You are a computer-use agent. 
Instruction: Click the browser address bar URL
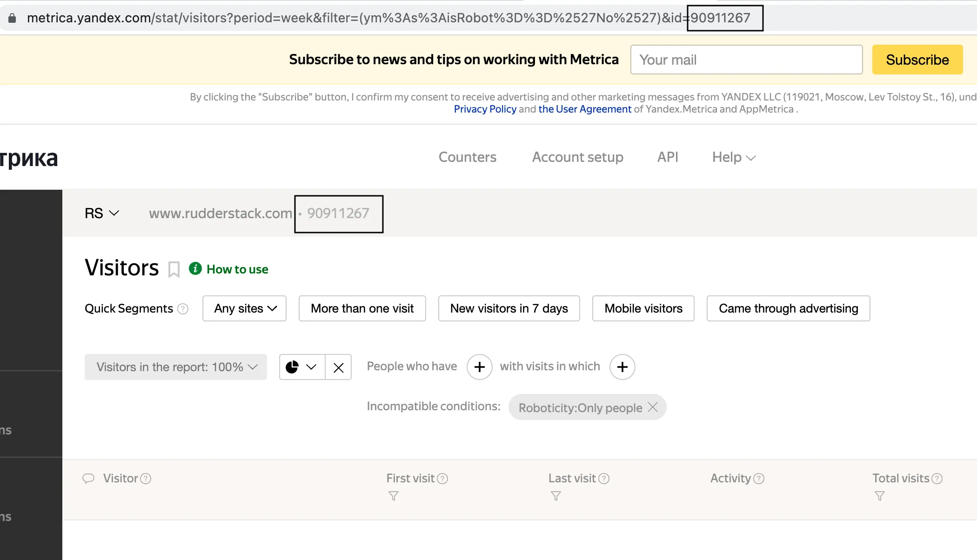388,18
